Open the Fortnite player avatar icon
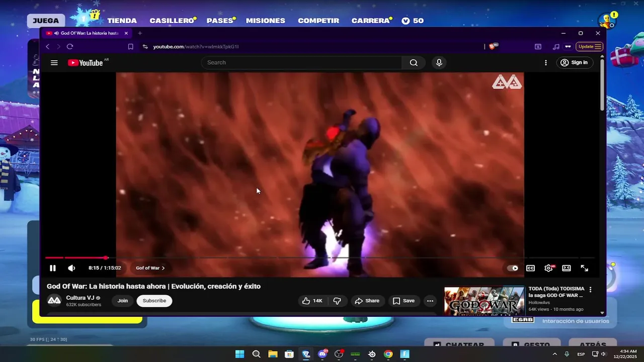This screenshot has width=644, height=362. pos(607,20)
